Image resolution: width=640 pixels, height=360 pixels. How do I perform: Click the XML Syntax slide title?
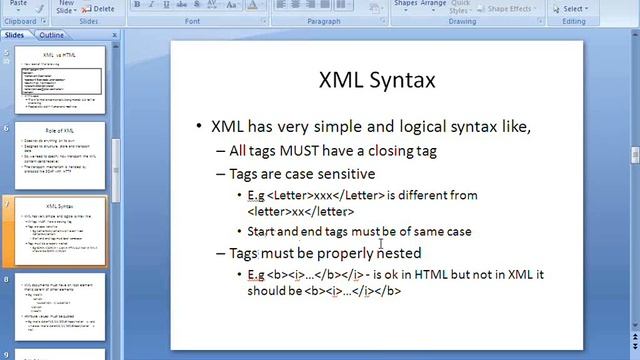click(377, 80)
